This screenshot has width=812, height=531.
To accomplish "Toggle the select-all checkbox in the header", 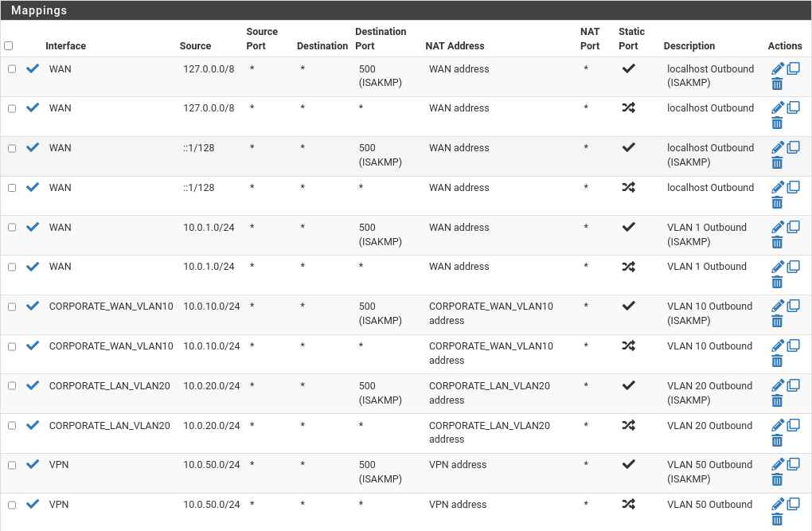I will (x=9, y=46).
